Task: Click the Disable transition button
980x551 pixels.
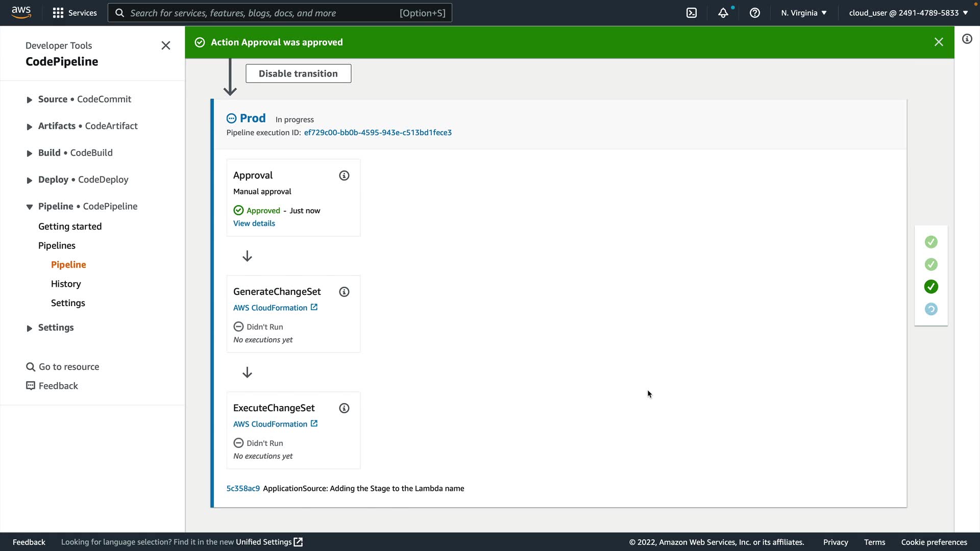Action: [298, 73]
